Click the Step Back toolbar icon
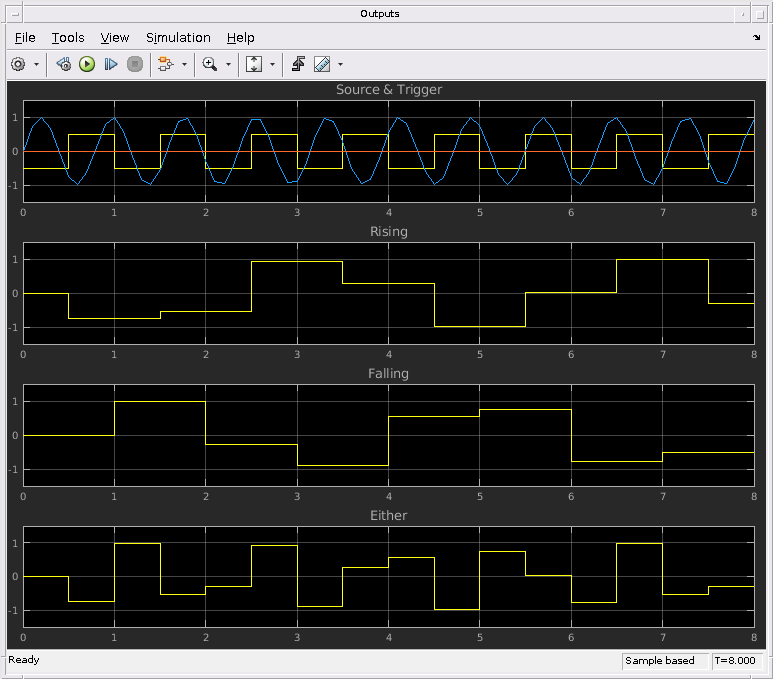 coord(63,64)
